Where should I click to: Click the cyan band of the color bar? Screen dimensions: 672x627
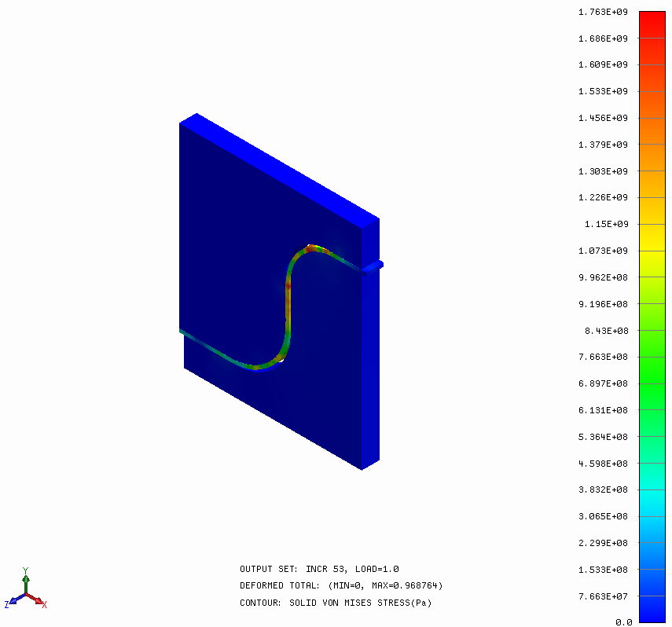coord(652,503)
